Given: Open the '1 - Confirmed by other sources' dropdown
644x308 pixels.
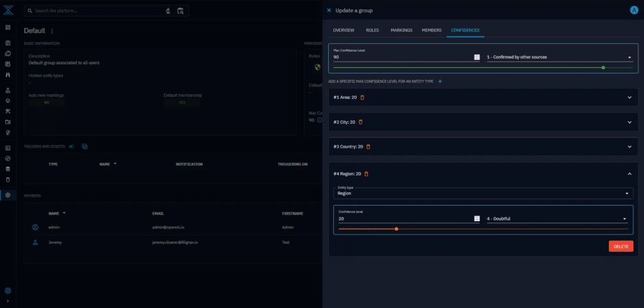Looking at the screenshot, I should [559, 57].
